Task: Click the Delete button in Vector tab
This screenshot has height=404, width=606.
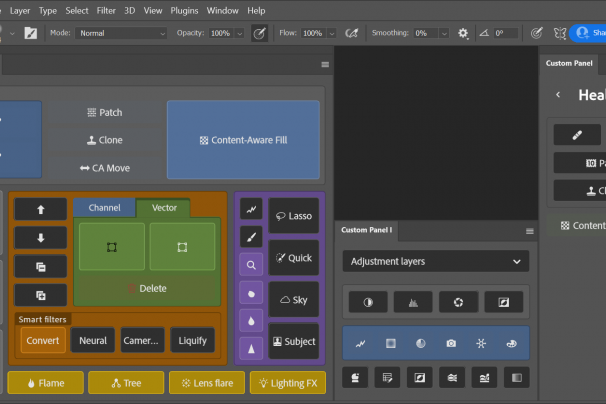Action: pyautogui.click(x=147, y=288)
